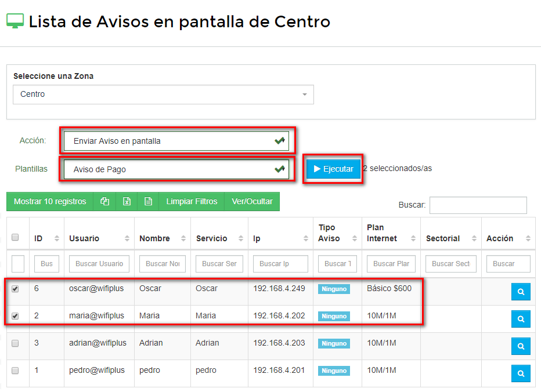This screenshot has width=541, height=392.
Task: Toggle the select-all header checkbox
Action: click(x=15, y=237)
